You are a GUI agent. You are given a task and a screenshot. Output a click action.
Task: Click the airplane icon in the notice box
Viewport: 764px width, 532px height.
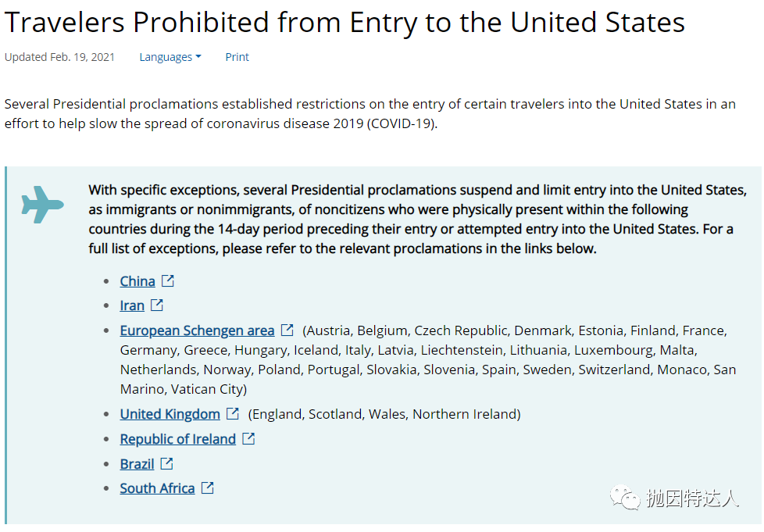(x=42, y=205)
